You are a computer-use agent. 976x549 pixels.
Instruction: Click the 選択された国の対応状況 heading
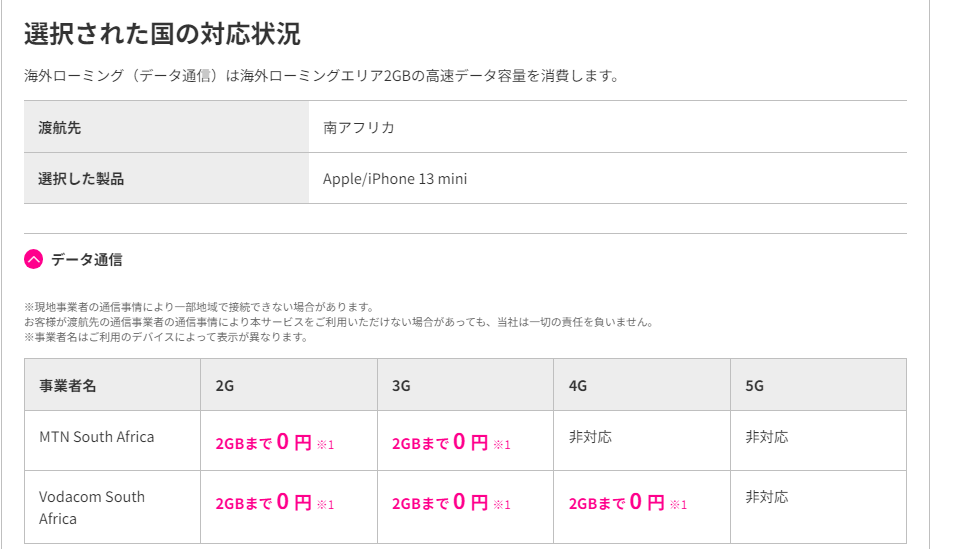(x=162, y=34)
